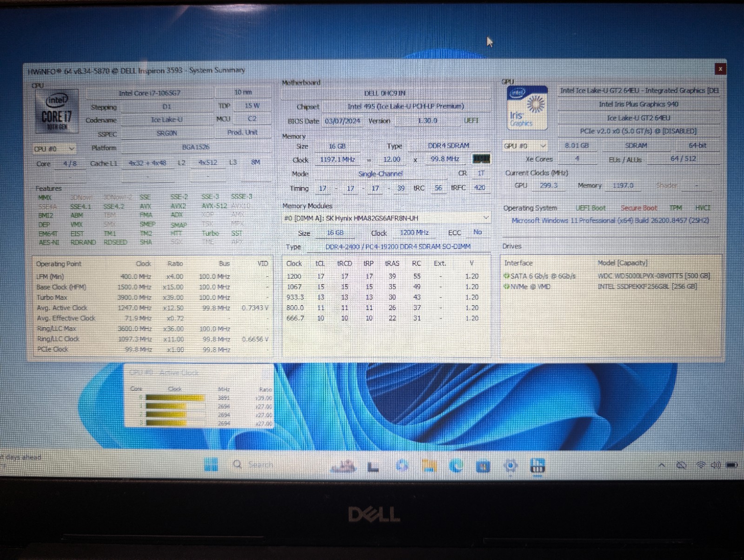
Task: Click the TPM indicator
Action: point(676,208)
